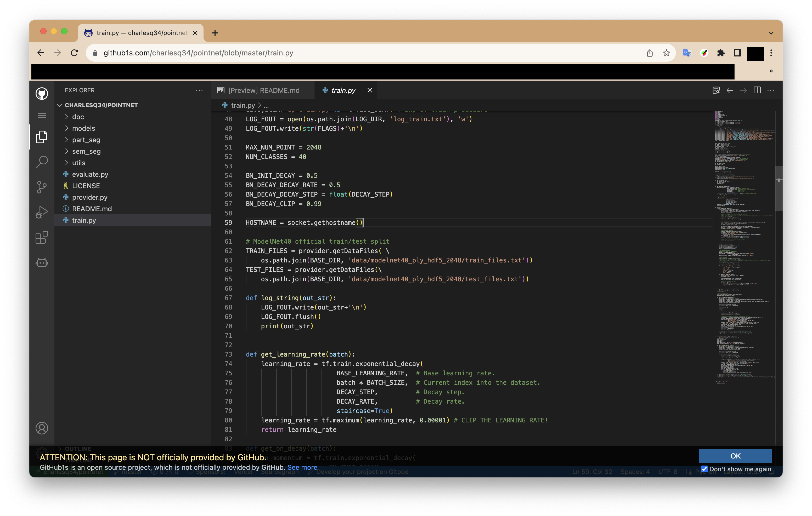Expand the sem_seg folder
This screenshot has height=516, width=812.
86,151
